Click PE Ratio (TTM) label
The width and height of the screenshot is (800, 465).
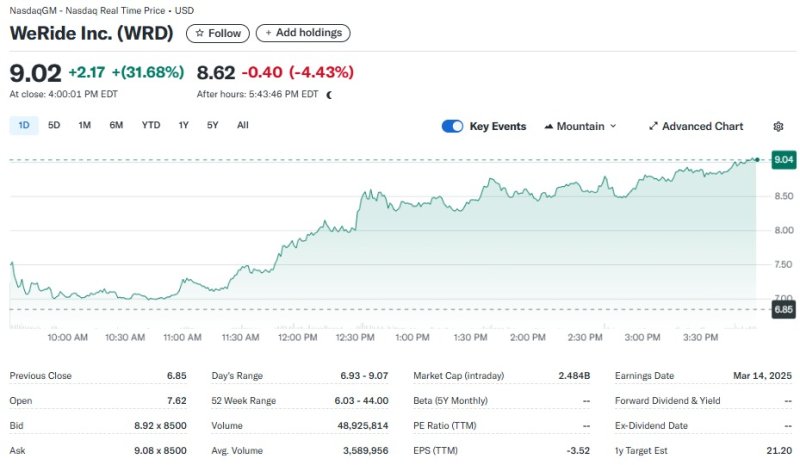tap(445, 426)
